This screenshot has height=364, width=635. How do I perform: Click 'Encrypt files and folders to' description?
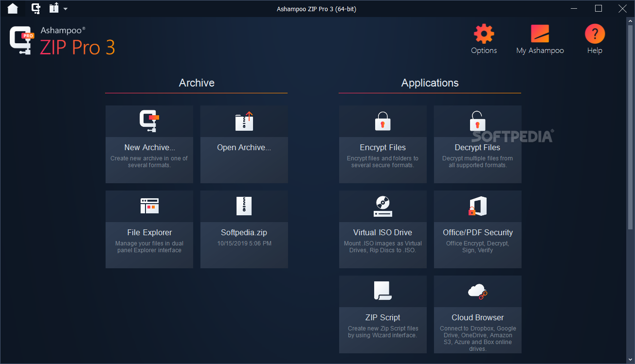(x=382, y=158)
